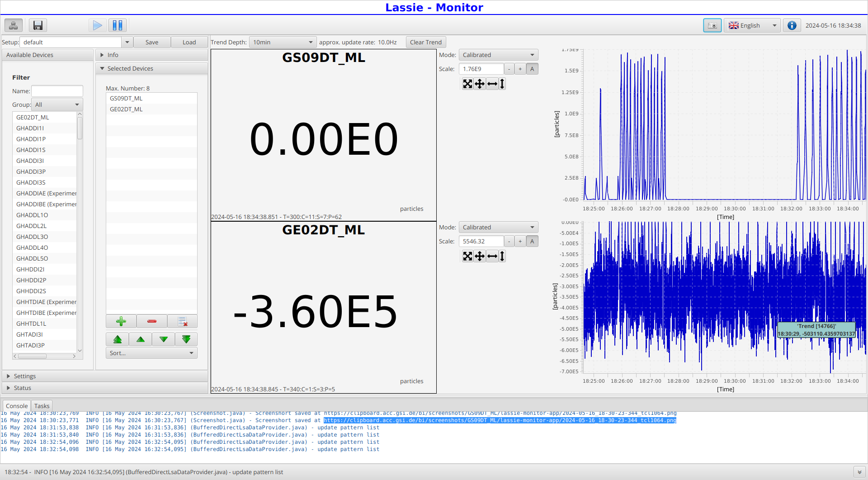Expand the Info section

pos(151,55)
